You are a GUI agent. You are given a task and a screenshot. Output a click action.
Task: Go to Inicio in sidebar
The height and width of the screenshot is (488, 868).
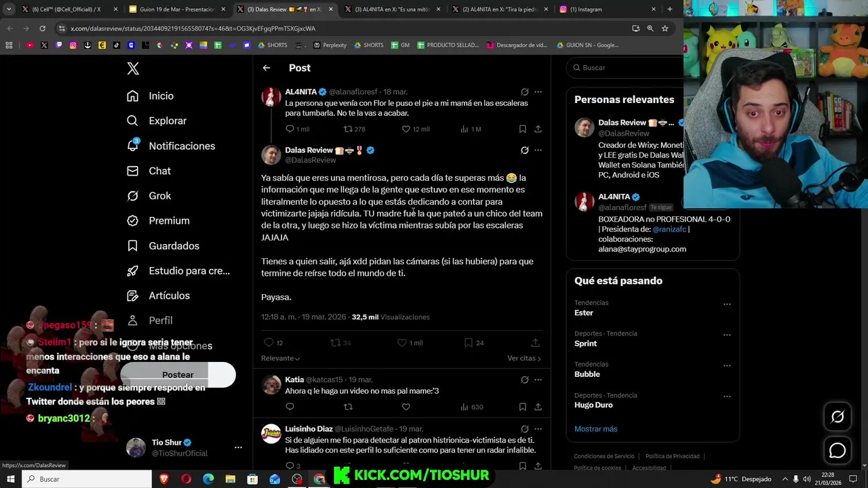(x=151, y=96)
